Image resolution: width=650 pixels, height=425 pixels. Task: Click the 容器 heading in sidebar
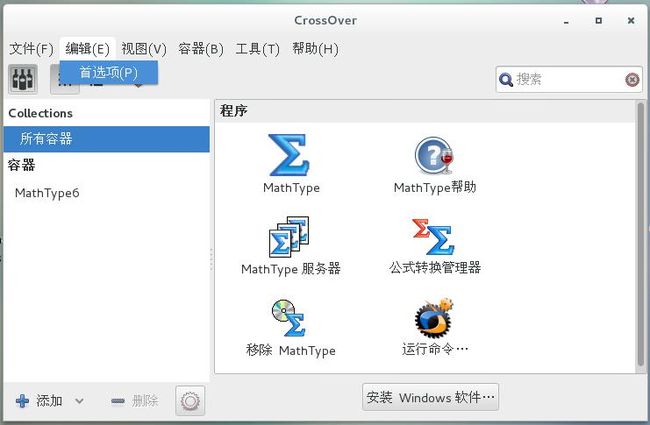point(22,165)
